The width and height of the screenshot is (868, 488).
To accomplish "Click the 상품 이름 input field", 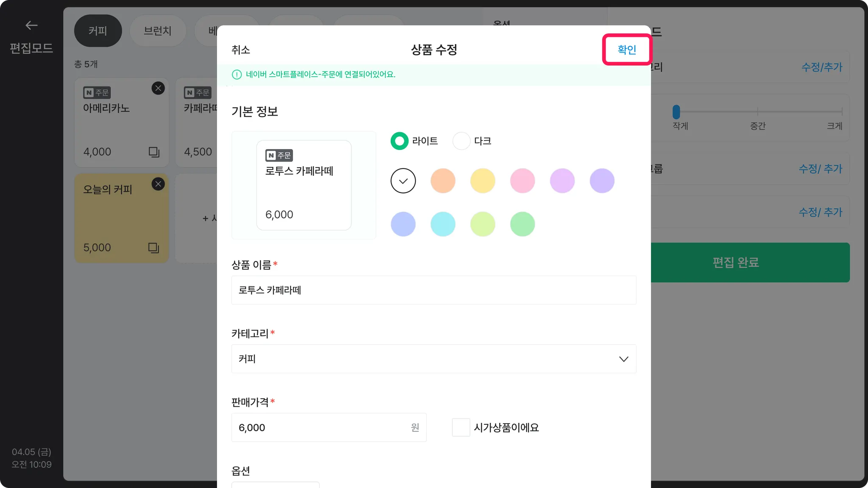I will 433,290.
